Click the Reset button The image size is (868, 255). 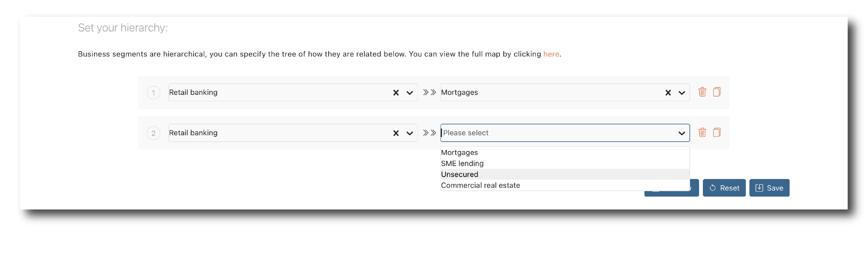724,188
